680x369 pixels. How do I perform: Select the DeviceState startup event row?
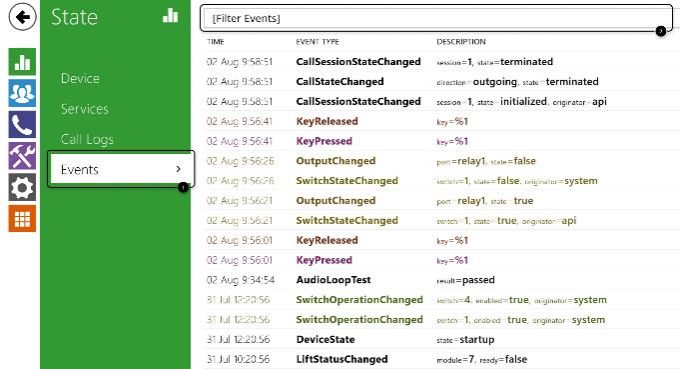click(441, 340)
